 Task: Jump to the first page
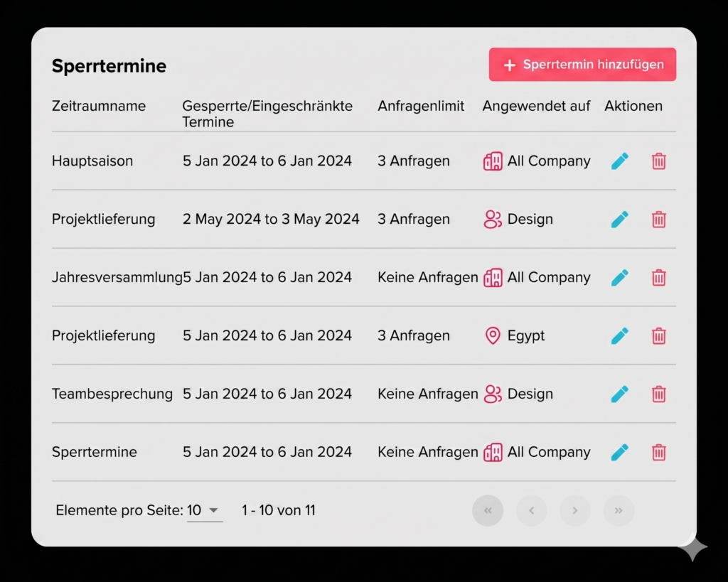[488, 511]
